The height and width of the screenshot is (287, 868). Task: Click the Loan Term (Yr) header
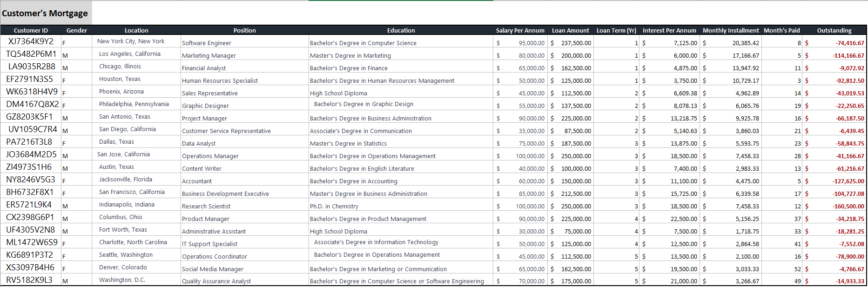pyautogui.click(x=616, y=30)
